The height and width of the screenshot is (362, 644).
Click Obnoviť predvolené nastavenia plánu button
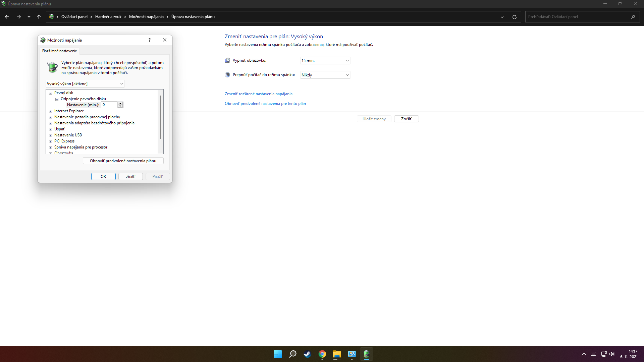[123, 161]
